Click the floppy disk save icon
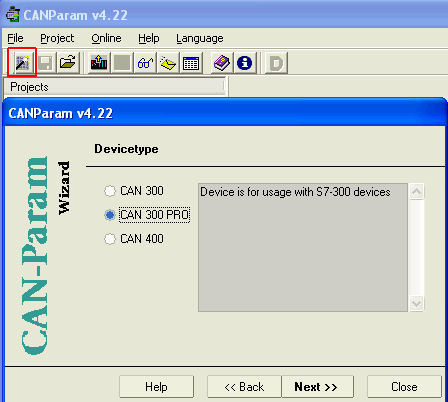The width and height of the screenshot is (448, 402). (45, 63)
